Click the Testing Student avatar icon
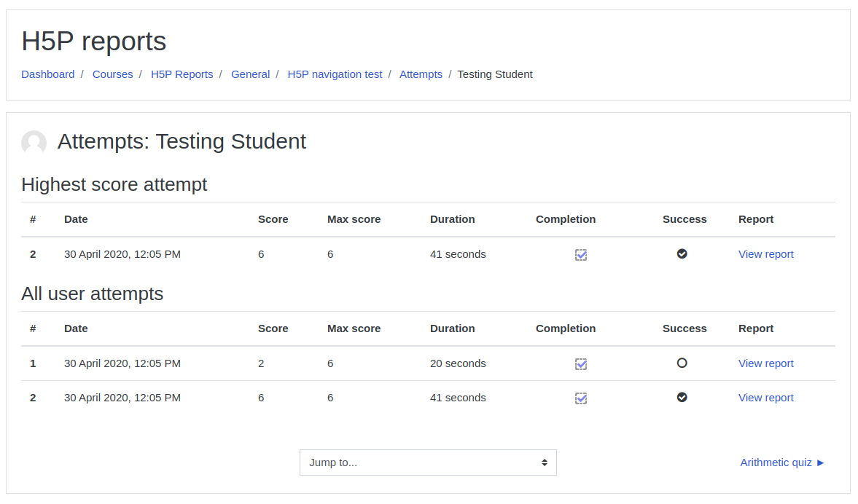Image resolution: width=858 pixels, height=504 pixels. point(34,143)
